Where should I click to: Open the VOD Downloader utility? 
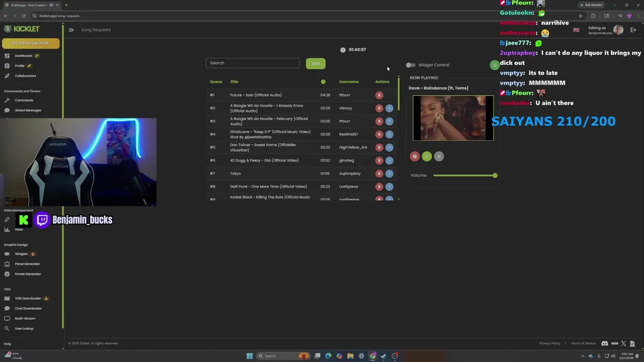coord(28,298)
